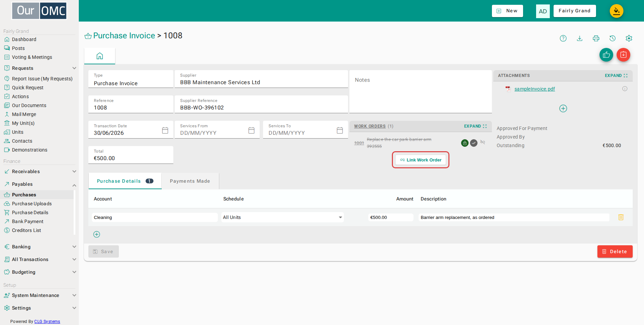Click the Supplier Reference input field
Viewport: 644px width, 325px height.
261,104
